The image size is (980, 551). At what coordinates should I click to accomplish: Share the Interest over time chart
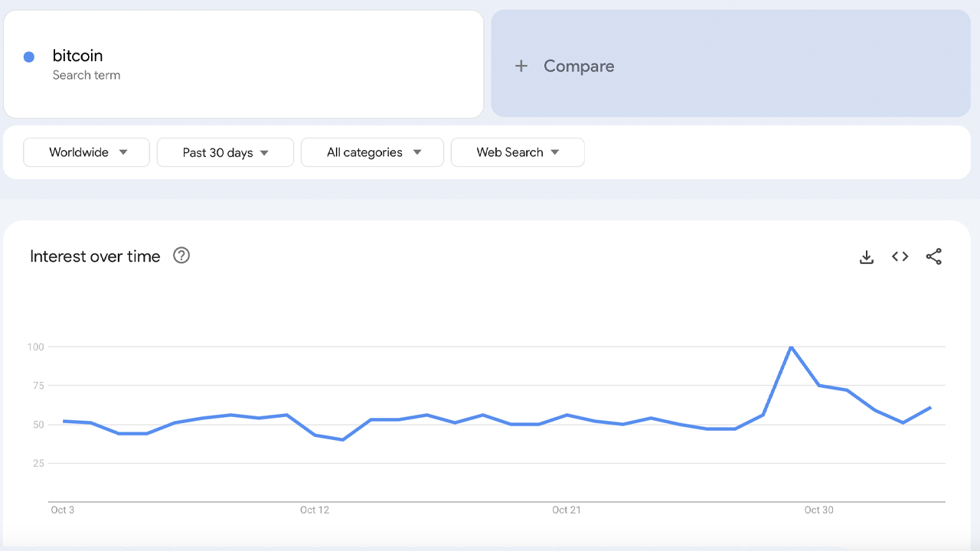click(934, 257)
